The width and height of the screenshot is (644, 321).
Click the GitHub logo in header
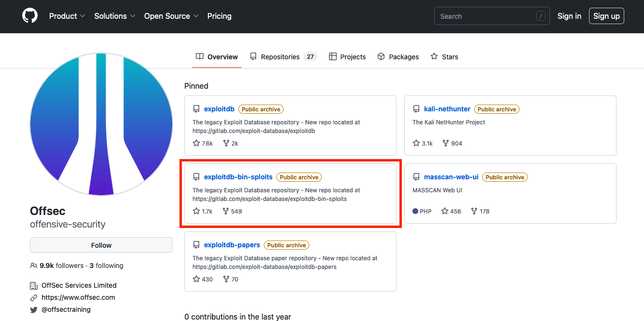(x=30, y=16)
